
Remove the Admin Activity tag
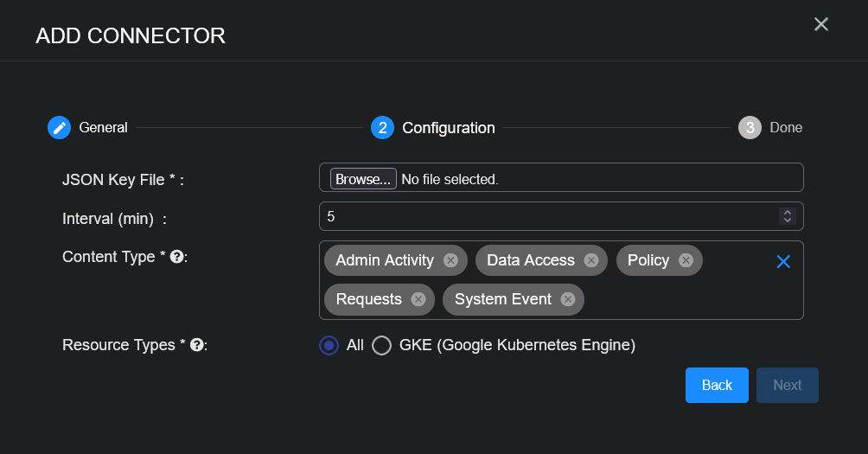pos(450,260)
